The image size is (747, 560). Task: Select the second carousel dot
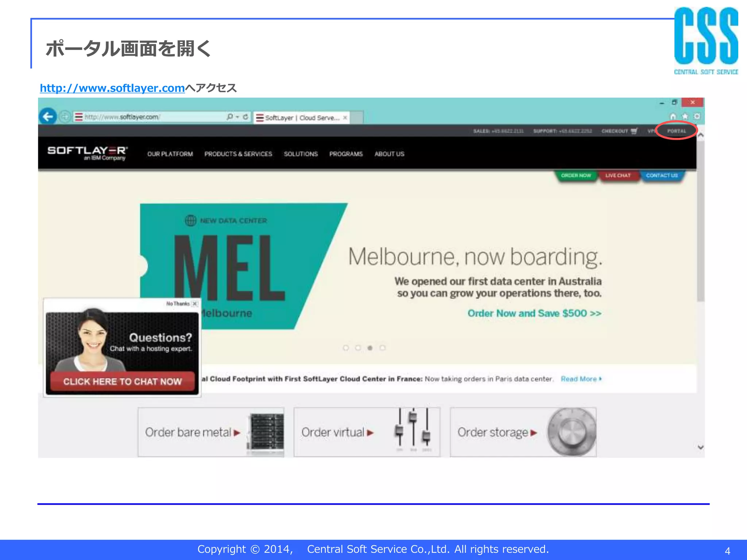pos(358,348)
